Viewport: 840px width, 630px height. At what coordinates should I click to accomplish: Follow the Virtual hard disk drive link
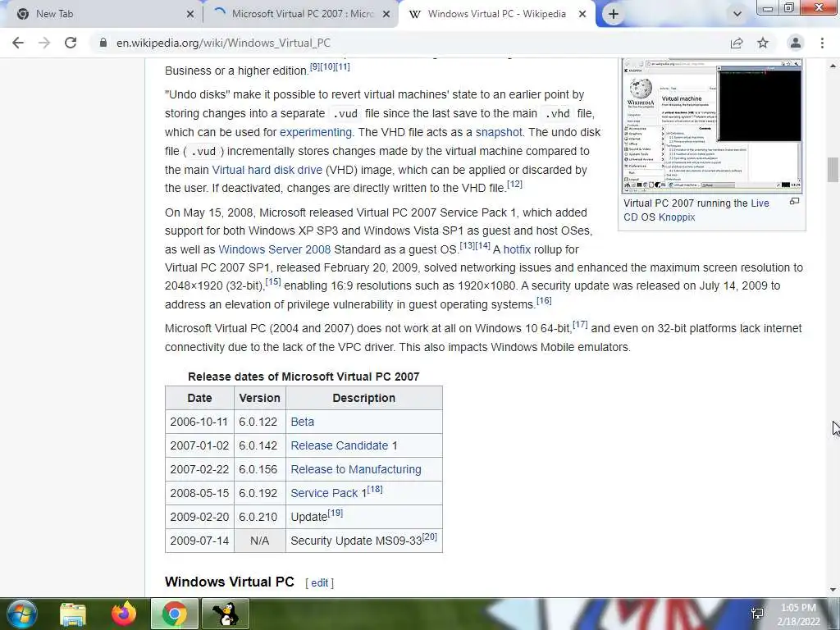pyautogui.click(x=267, y=170)
